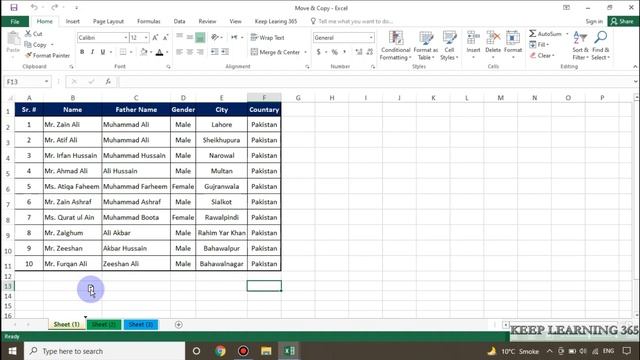Open Cell Styles gallery
The width and height of the screenshot is (640, 360).
coord(449,46)
